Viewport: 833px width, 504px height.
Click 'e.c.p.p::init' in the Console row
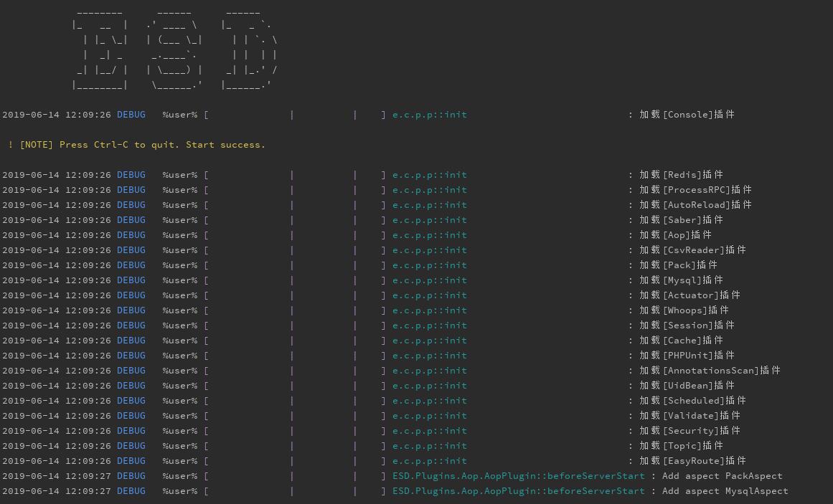pyautogui.click(x=430, y=115)
